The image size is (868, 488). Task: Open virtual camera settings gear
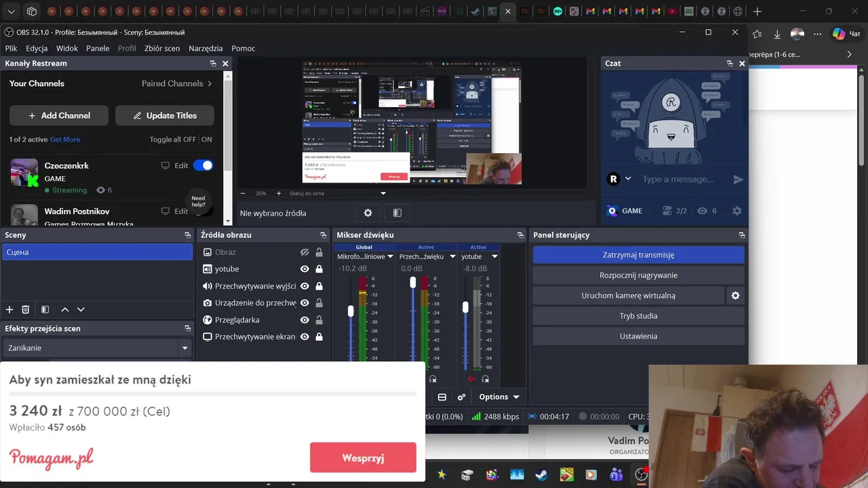click(x=735, y=296)
